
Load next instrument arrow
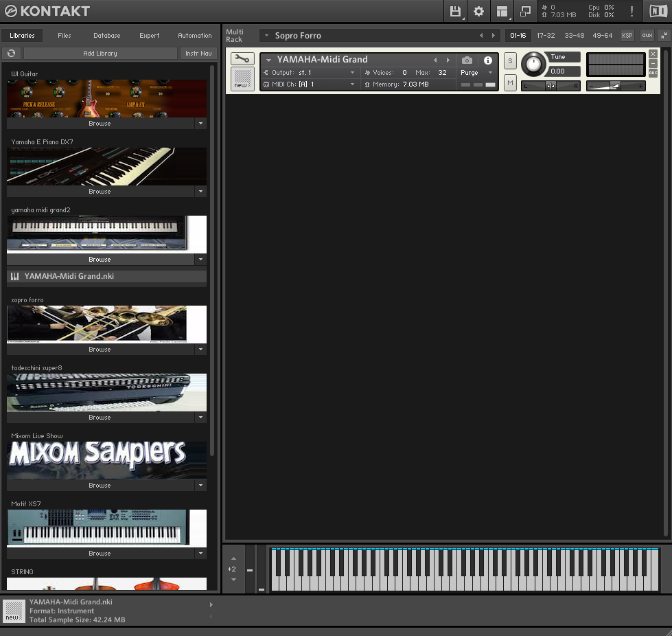point(448,60)
